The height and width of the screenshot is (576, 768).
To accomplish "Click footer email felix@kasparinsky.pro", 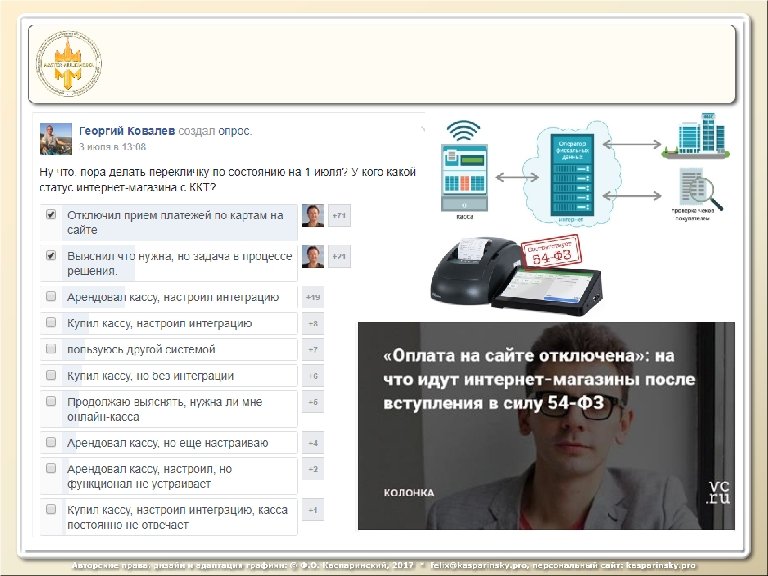I will click(479, 565).
